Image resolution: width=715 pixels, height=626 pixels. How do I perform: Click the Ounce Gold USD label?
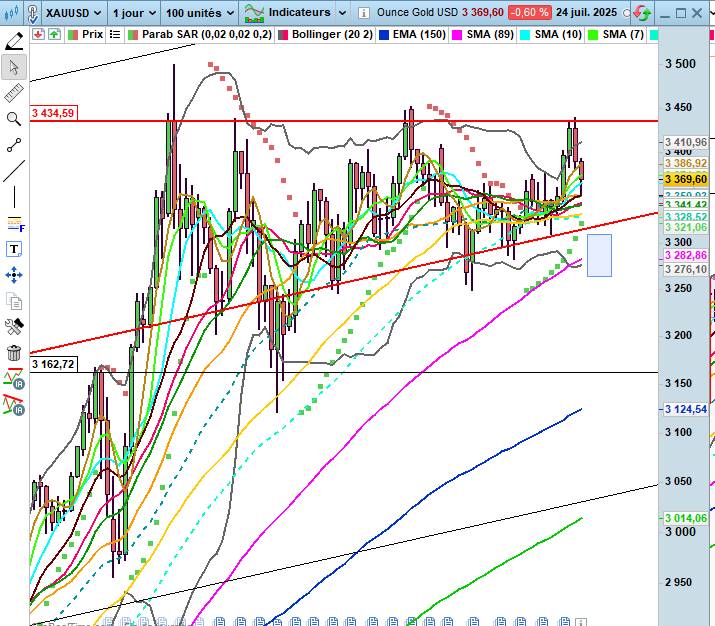click(417, 12)
